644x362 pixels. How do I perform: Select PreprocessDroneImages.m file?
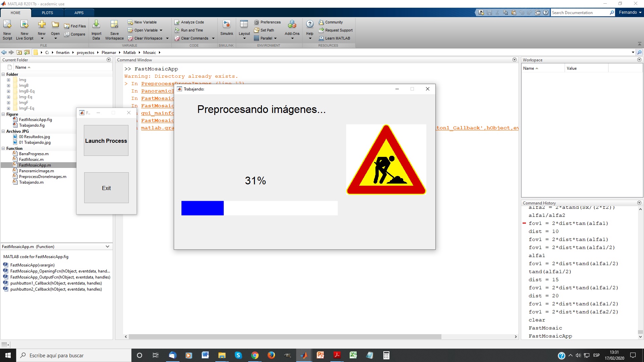43,177
